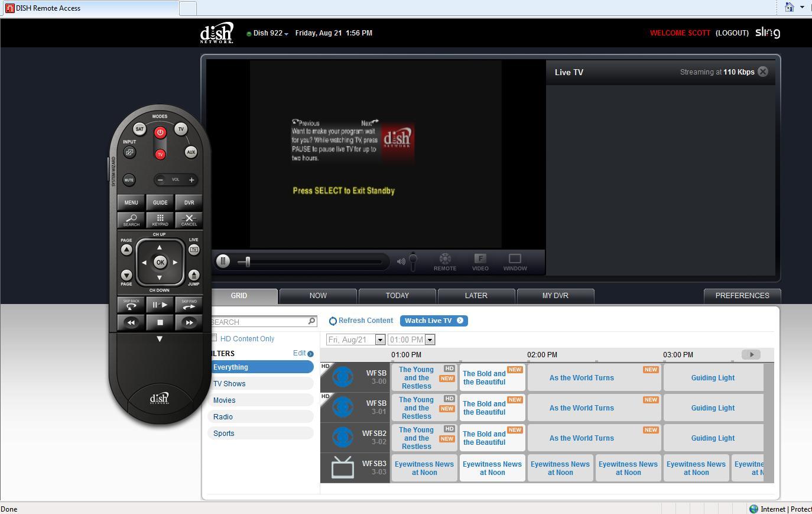Switch to the NOW tab
The image size is (812, 514).
tap(318, 296)
